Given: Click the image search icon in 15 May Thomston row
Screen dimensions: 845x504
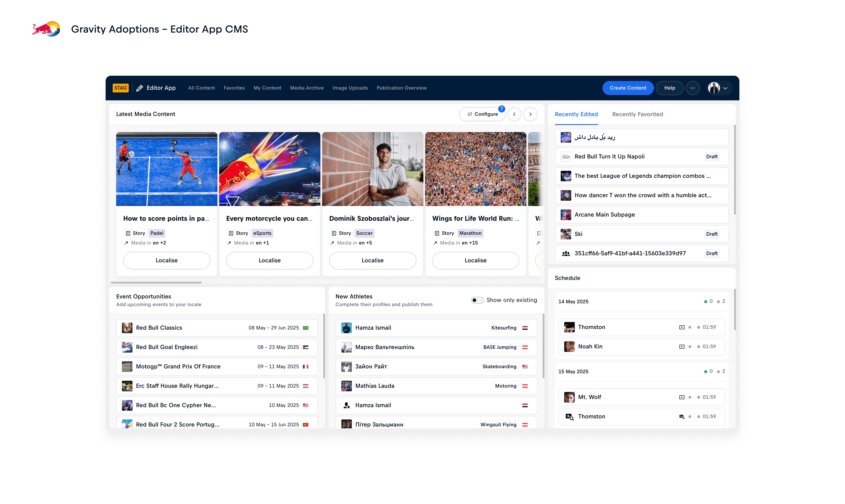Looking at the screenshot, I should coord(682,417).
